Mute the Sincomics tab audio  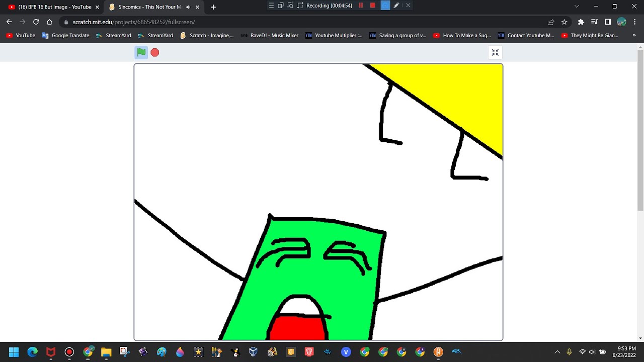188,7
